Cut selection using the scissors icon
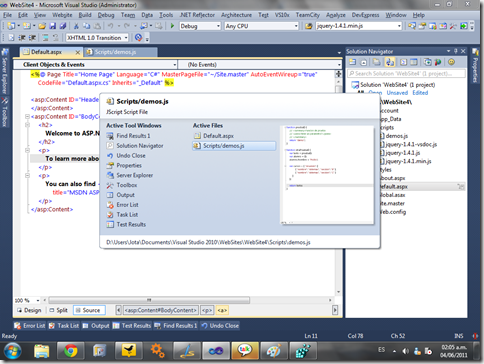484x364 pixels. pos(76,26)
